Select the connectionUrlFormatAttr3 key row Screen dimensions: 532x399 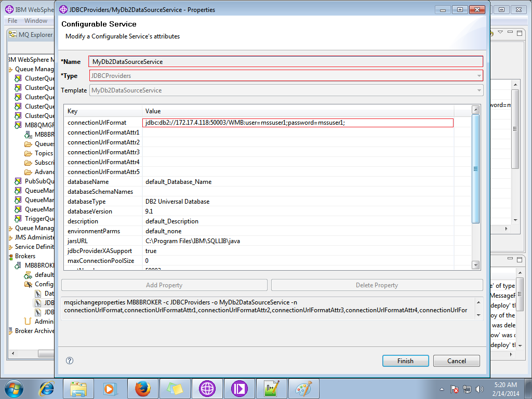(103, 152)
